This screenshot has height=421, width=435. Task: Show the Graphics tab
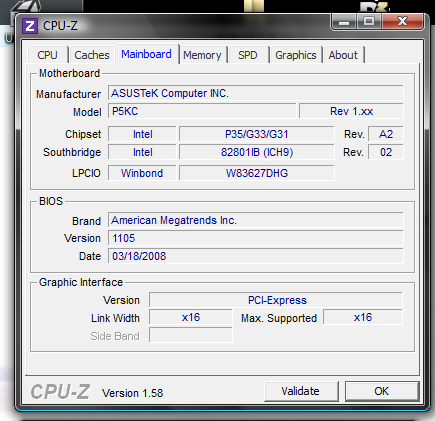pos(296,55)
